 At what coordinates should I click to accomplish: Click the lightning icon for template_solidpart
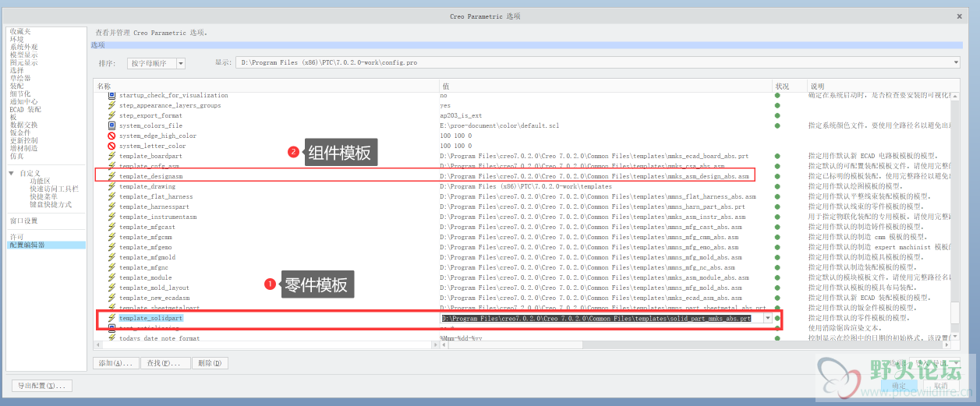point(111,318)
